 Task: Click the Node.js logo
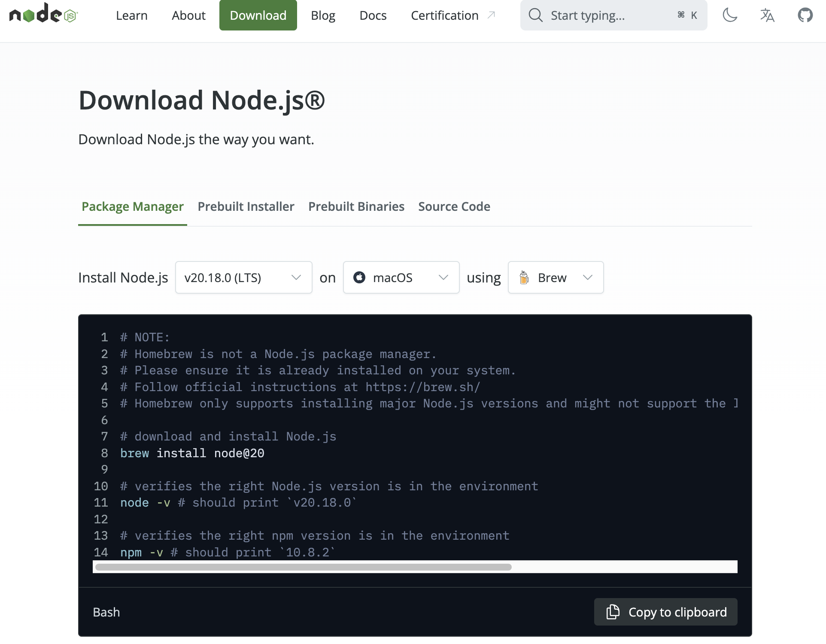[43, 15]
